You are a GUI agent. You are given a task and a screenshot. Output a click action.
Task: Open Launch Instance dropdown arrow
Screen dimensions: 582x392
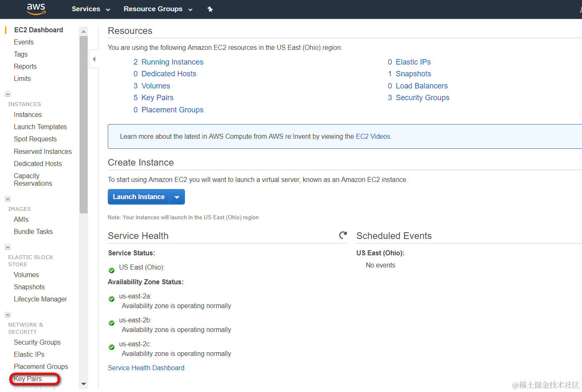pyautogui.click(x=177, y=197)
